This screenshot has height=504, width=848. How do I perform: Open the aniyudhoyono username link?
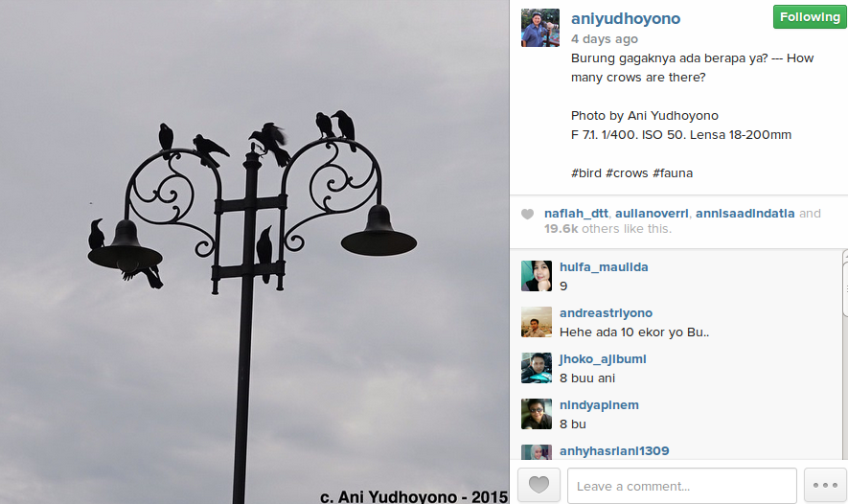click(x=626, y=18)
